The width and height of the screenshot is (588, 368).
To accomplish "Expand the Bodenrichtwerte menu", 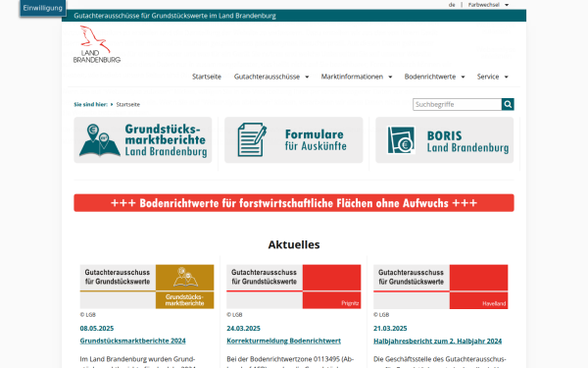I will tap(434, 77).
